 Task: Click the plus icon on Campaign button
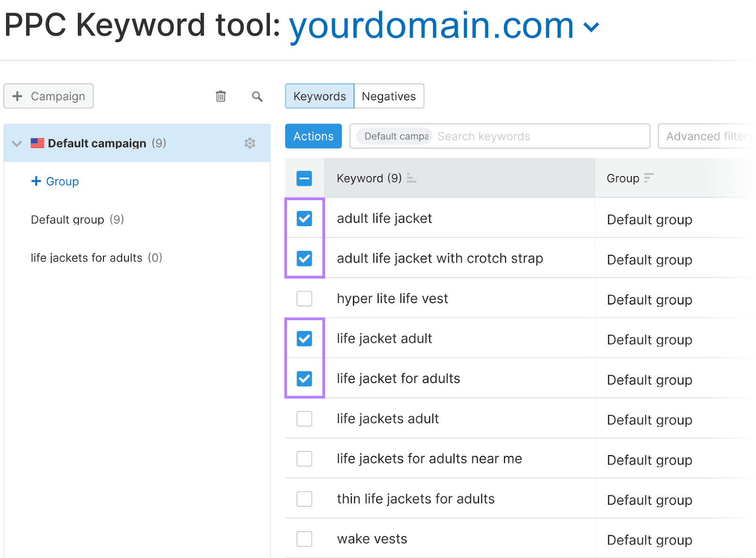tap(17, 96)
